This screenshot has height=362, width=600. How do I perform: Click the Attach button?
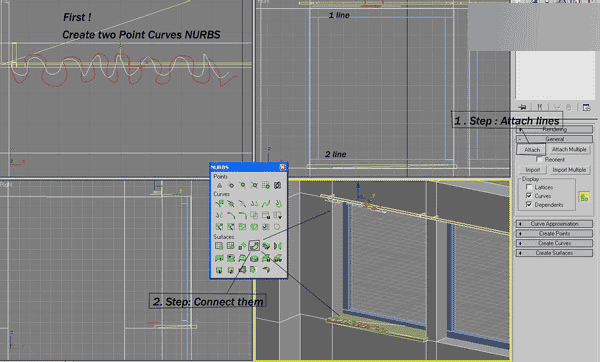click(531, 150)
